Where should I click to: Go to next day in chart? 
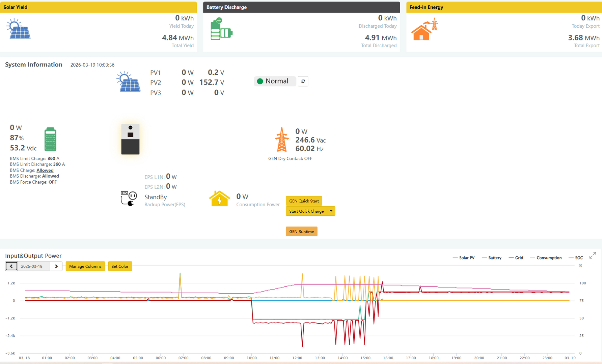tap(56, 266)
